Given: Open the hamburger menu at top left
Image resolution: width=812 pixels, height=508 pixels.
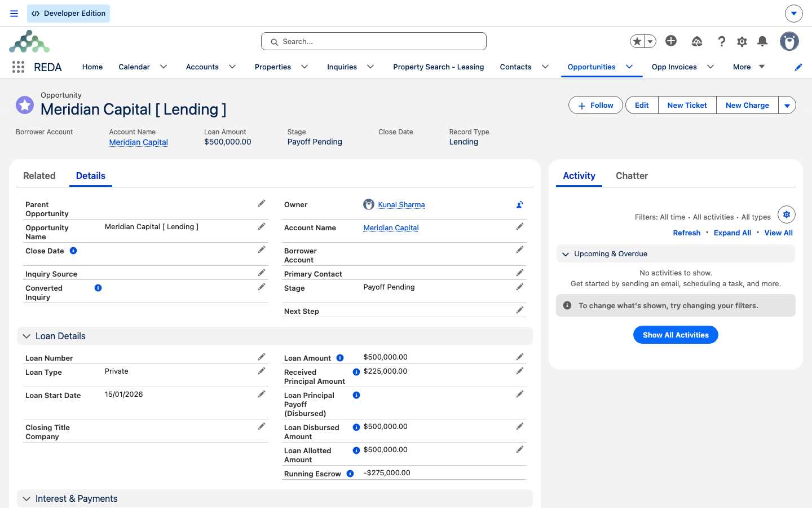Looking at the screenshot, I should point(14,14).
